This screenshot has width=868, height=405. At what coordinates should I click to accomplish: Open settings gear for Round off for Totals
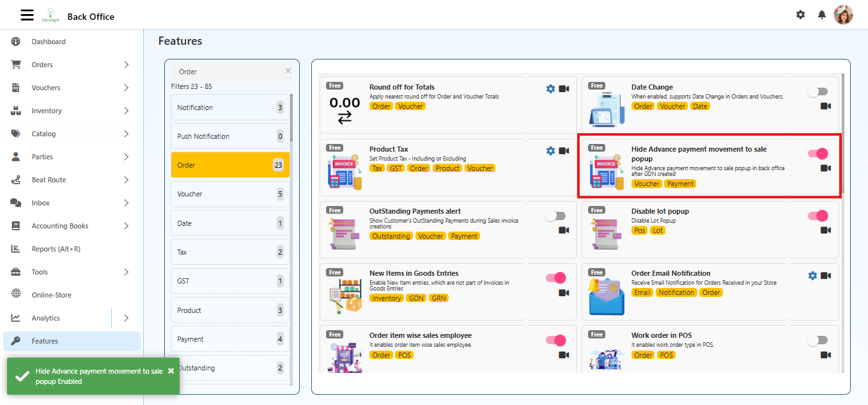[550, 89]
